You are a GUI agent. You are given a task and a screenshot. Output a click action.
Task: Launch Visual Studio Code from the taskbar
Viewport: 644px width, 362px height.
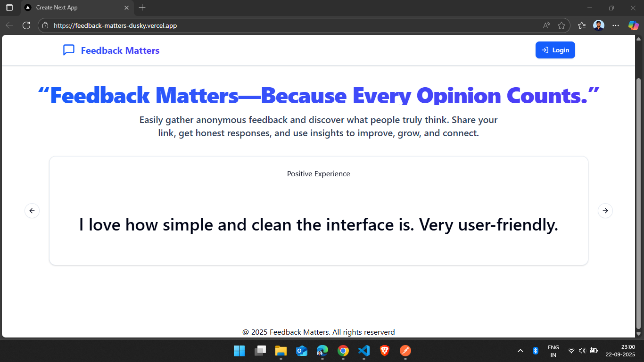[x=363, y=351]
